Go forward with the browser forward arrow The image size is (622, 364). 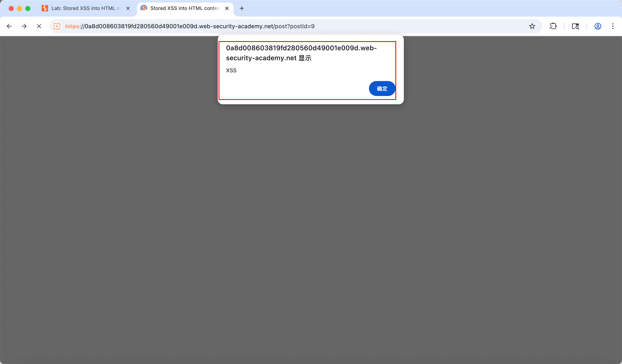coord(24,26)
